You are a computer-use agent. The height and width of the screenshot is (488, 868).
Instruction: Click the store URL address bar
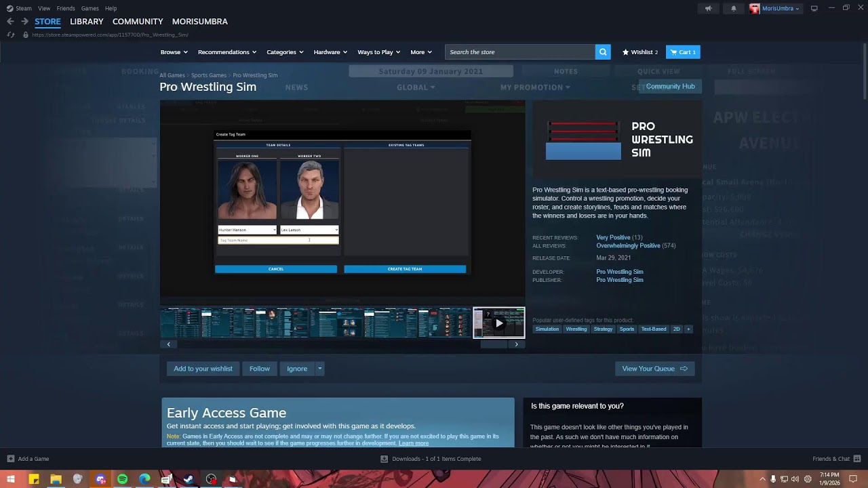(110, 35)
